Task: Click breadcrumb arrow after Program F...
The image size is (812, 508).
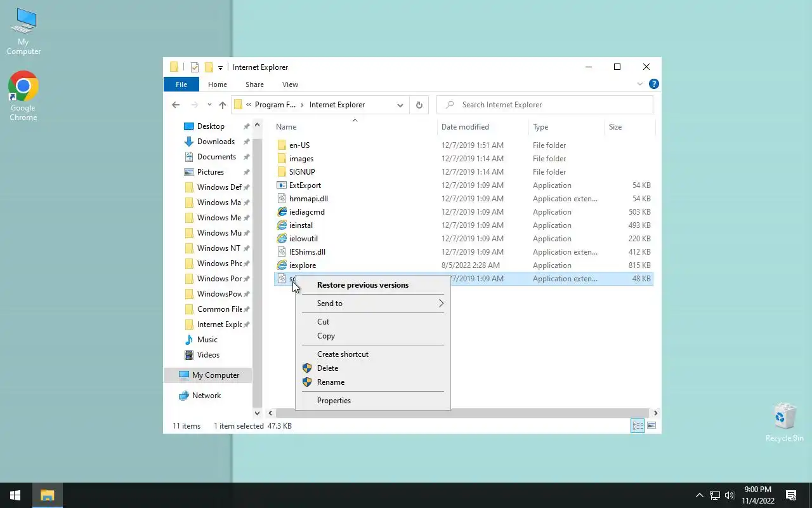Action: [303, 105]
